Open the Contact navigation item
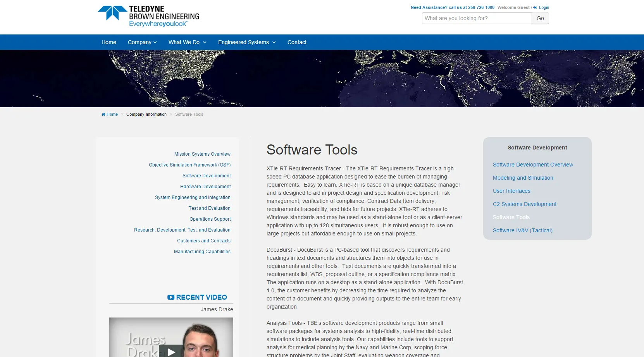 (x=297, y=42)
